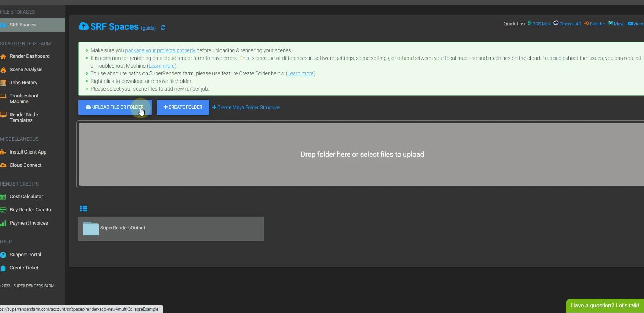Click the SuperRendersOutput folder icon

(x=91, y=228)
